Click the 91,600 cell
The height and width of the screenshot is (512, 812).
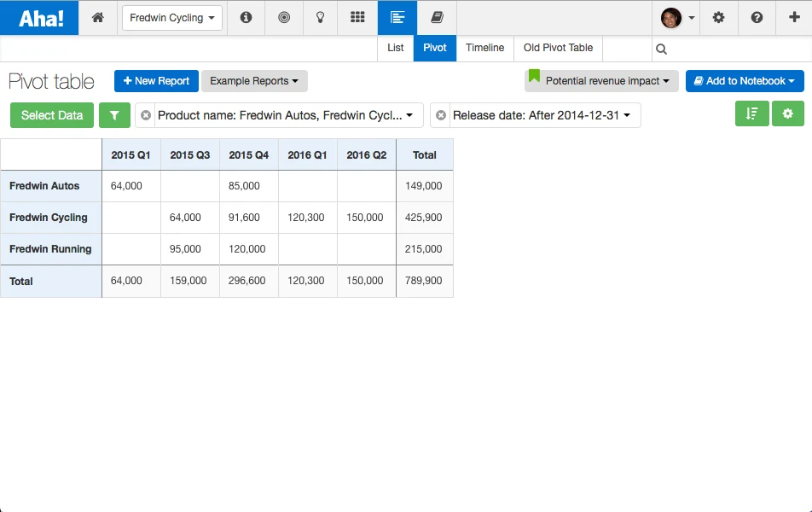249,218
